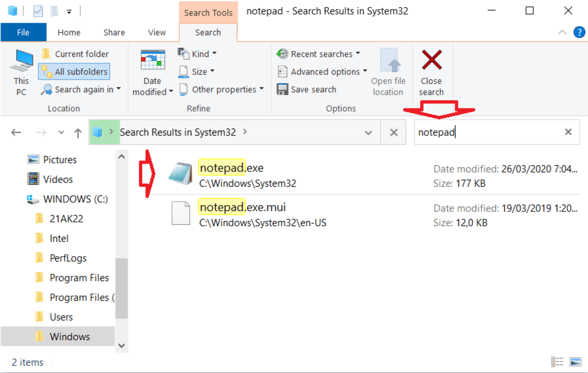Open the Recent locations dropdown arrow
The height and width of the screenshot is (373, 588).
pos(61,132)
